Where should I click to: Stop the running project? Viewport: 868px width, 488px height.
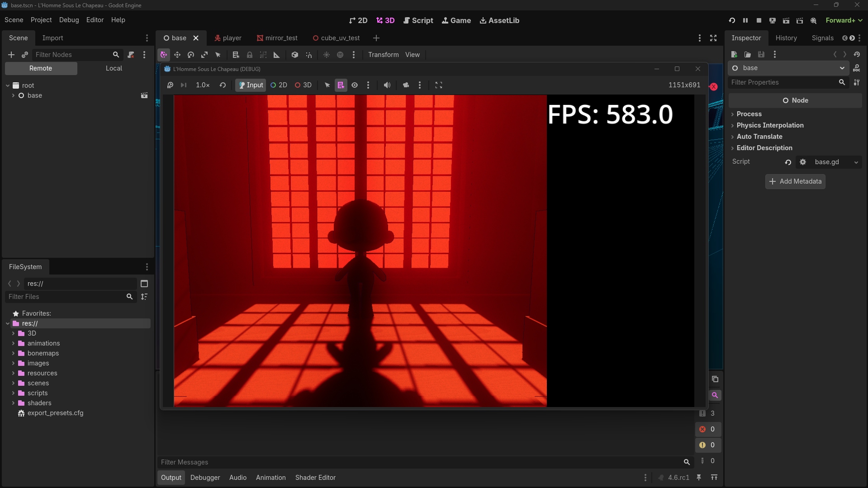coord(759,20)
